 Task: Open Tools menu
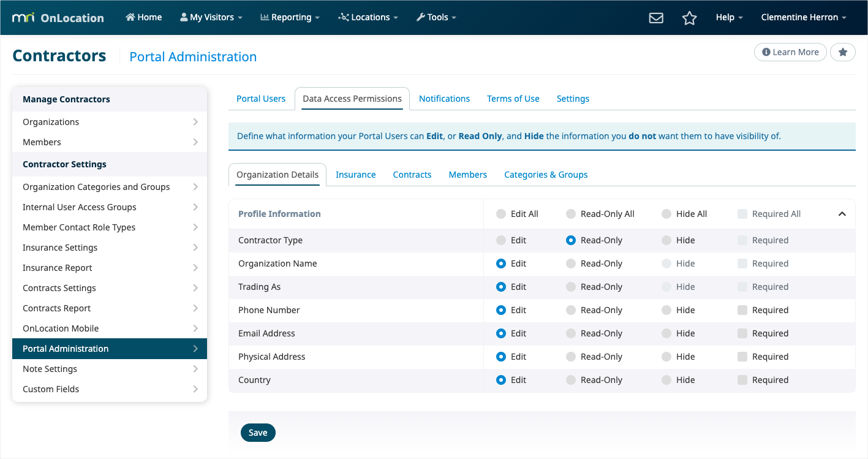click(436, 17)
